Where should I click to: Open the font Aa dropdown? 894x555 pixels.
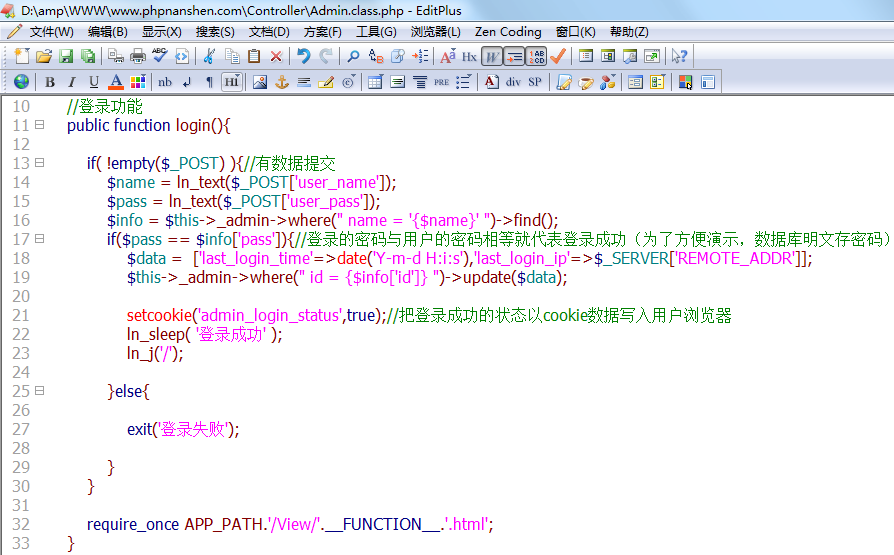(x=448, y=56)
